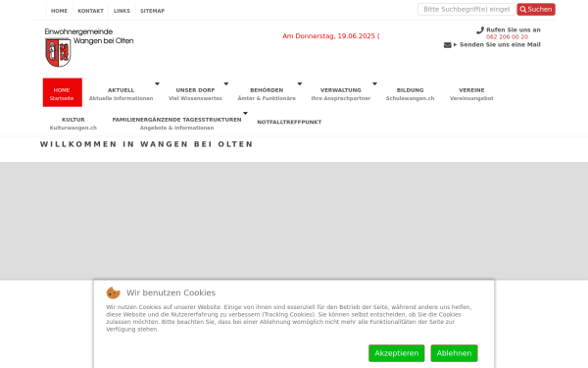Click the gray slideshow banner area

294,221
